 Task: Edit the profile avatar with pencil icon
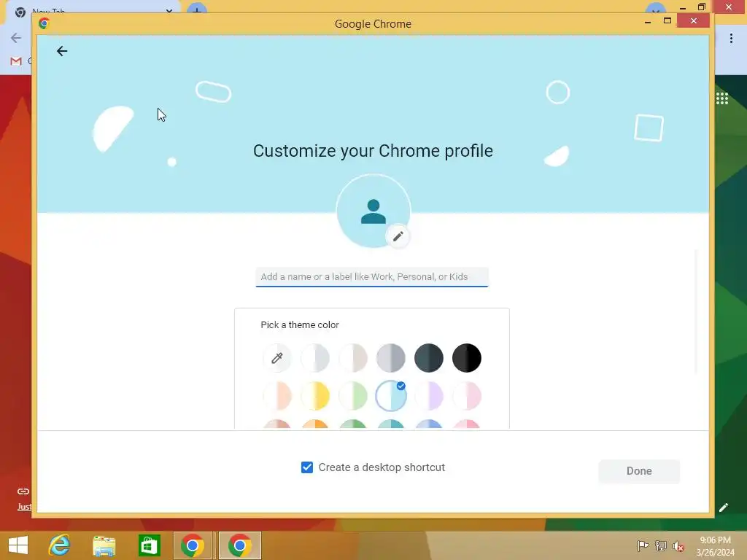(398, 236)
